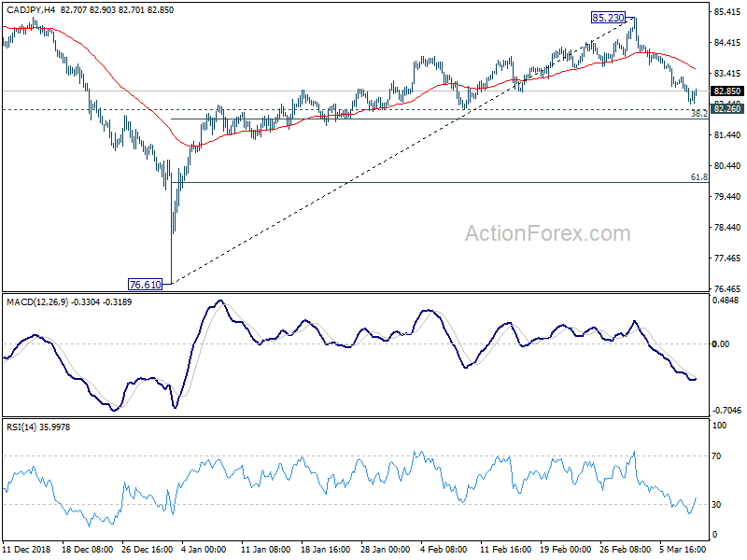Click the RSI 70 level label
Viewport: 747px width, 560px height.
tap(716, 456)
